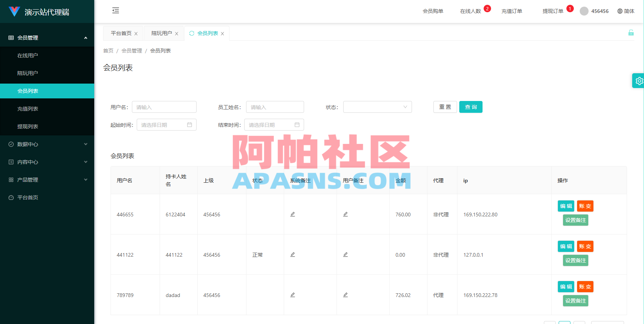Image resolution: width=644 pixels, height=324 pixels.
Task: Close the 平台首页 tab
Action: (x=136, y=34)
